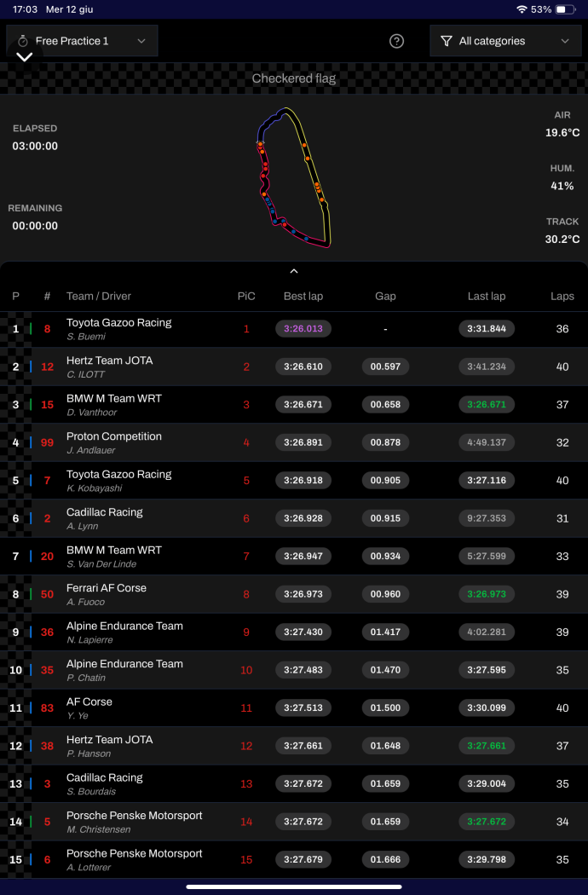
Task: Click the AIR temperature 19.6°C reading
Action: [562, 124]
